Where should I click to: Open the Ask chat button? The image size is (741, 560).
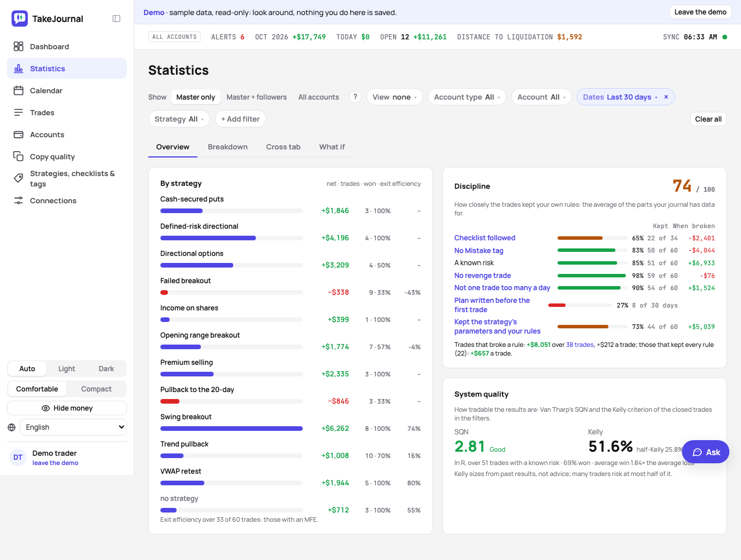pos(706,452)
